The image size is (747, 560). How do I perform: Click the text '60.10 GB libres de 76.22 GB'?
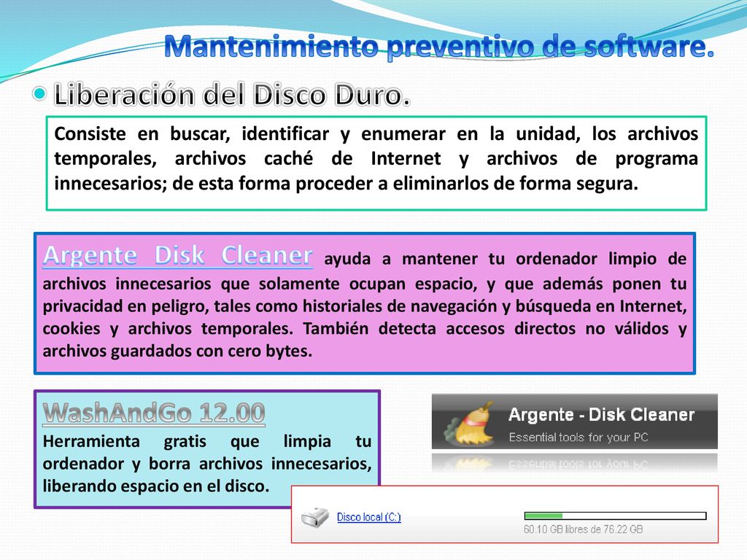(583, 529)
